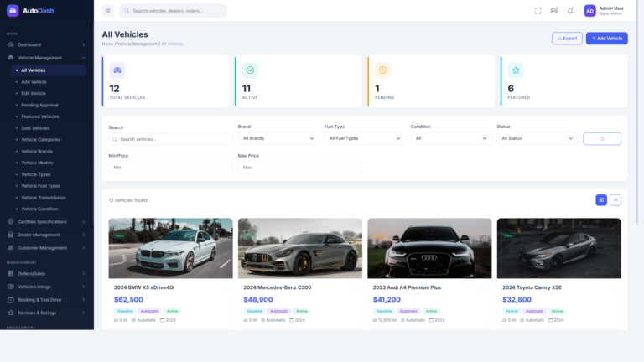The height and width of the screenshot is (362, 644).
Task: Click the Vehicle Management car icon
Action: (11, 58)
